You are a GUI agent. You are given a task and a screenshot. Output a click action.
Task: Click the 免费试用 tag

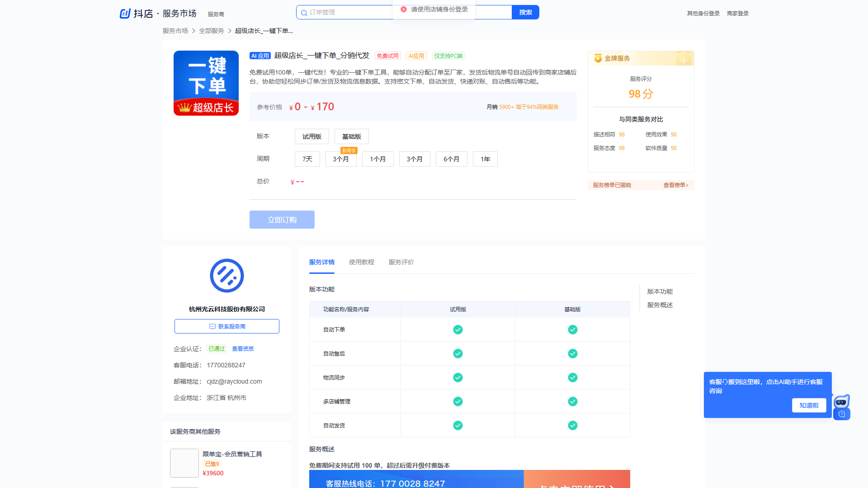388,56
